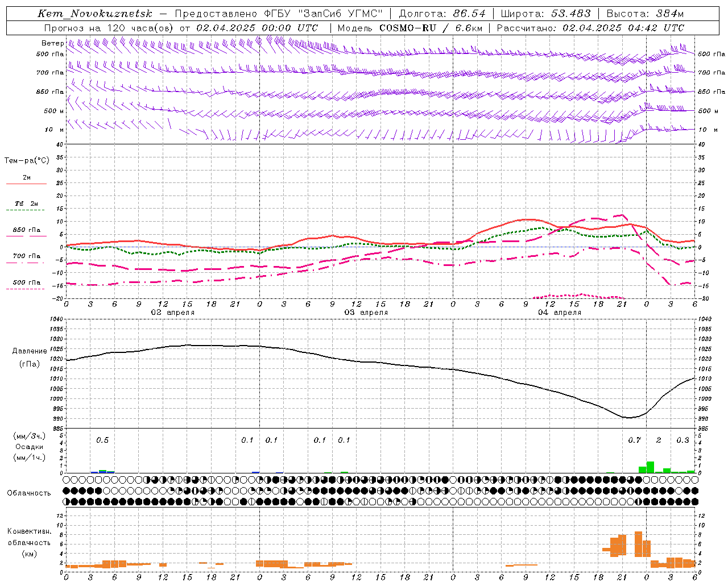
Task: Click '850 гПа' entry in temperature legend
Action: pyautogui.click(x=27, y=230)
